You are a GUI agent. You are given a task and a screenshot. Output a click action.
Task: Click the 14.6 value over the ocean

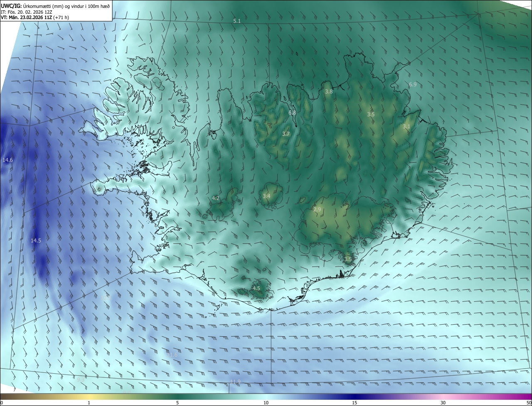[x=7, y=160]
